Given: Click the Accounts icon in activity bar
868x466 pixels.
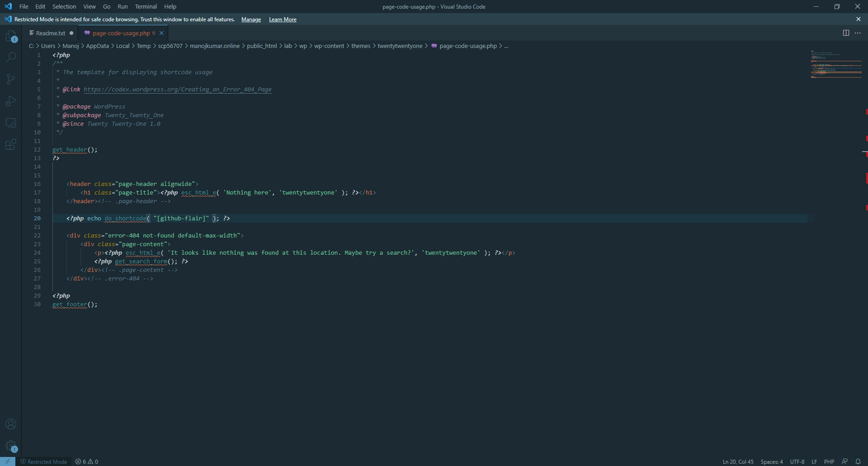Looking at the screenshot, I should pos(11,424).
